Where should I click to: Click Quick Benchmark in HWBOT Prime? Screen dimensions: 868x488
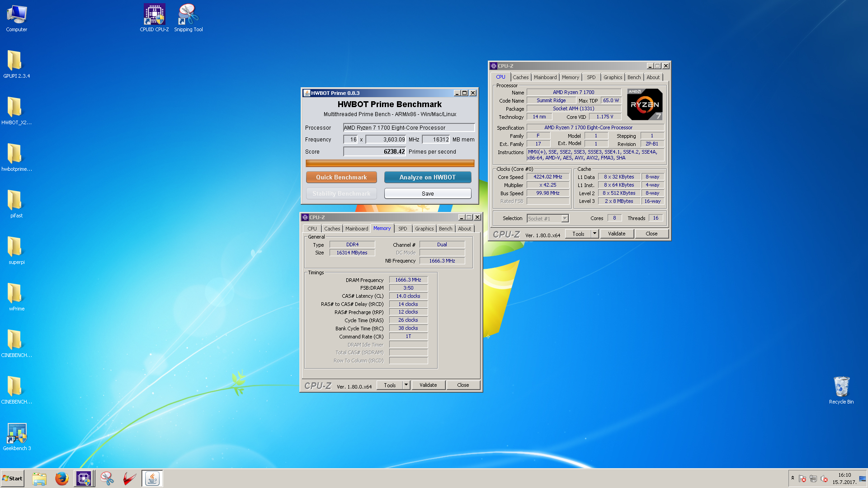pyautogui.click(x=341, y=177)
